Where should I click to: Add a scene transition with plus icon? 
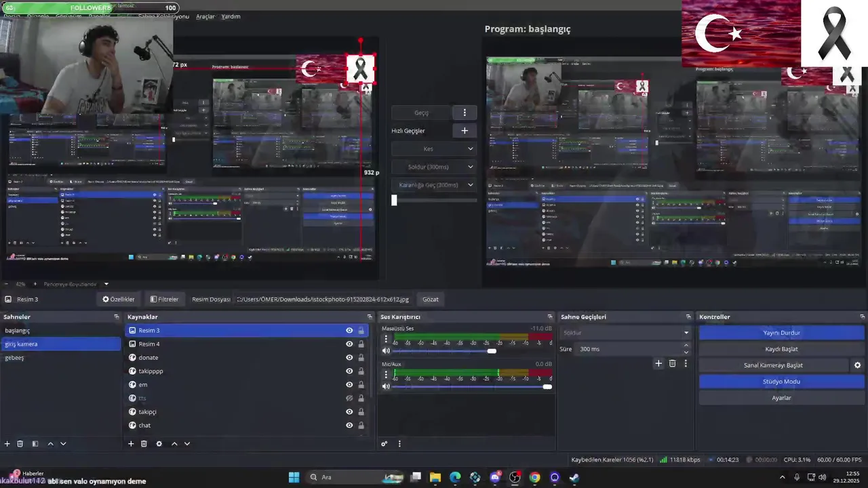[658, 363]
